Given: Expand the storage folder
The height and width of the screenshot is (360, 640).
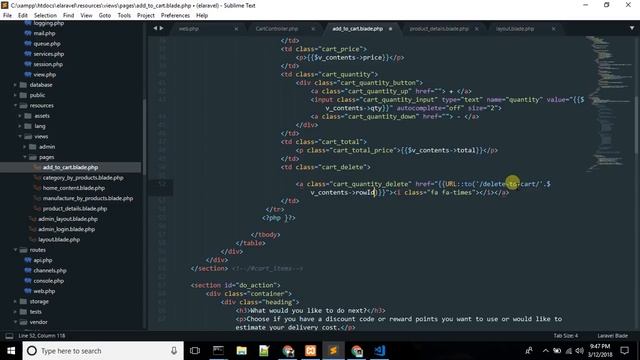Looking at the screenshot, I should tap(15, 301).
